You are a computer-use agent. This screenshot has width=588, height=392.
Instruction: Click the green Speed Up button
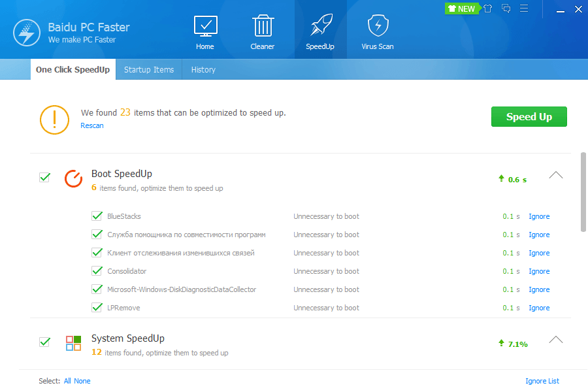click(529, 117)
